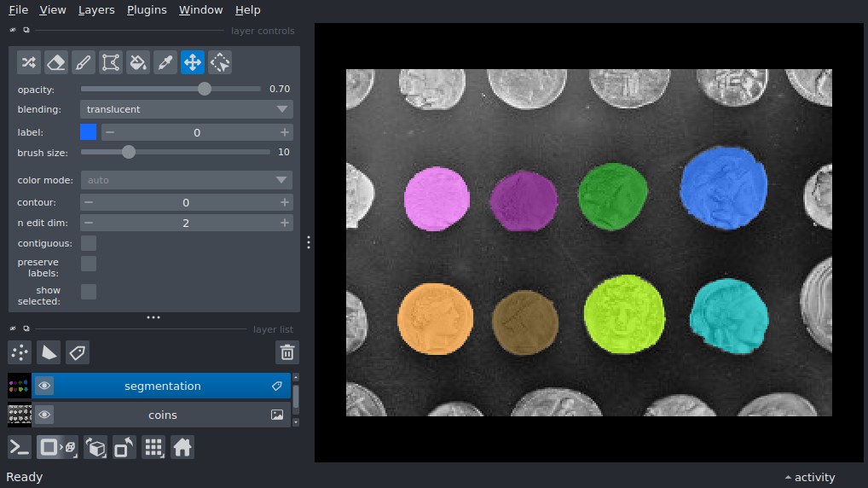
Task: Activate the transform layer tool
Action: pos(220,62)
